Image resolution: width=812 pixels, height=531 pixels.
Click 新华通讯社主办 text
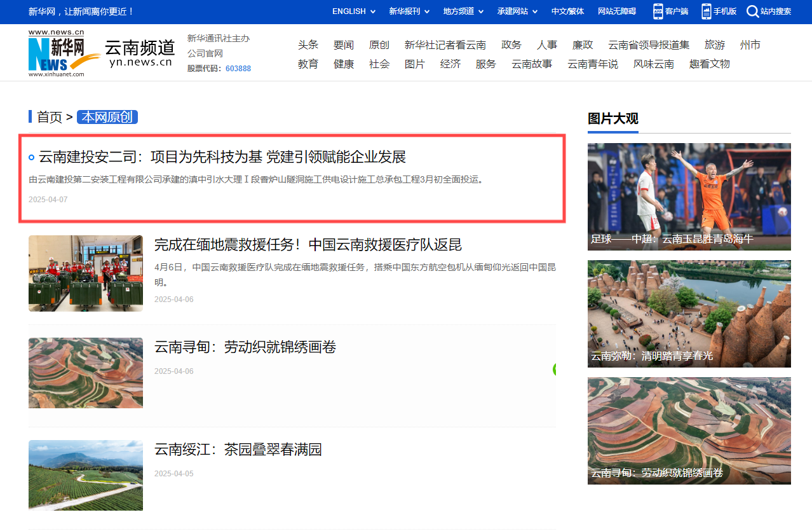219,38
